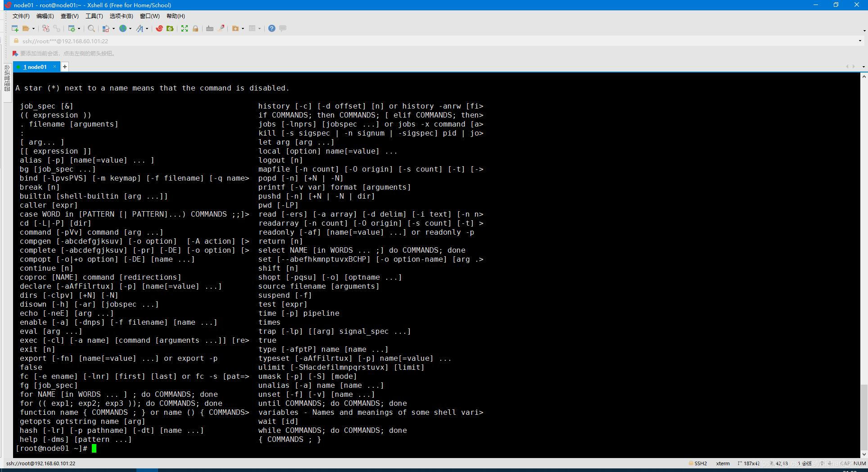
Task: Click the keyboard key-mapping icon
Action: [210, 28]
